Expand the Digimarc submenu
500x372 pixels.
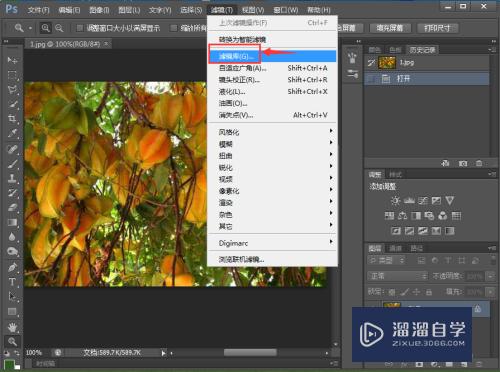tap(272, 243)
